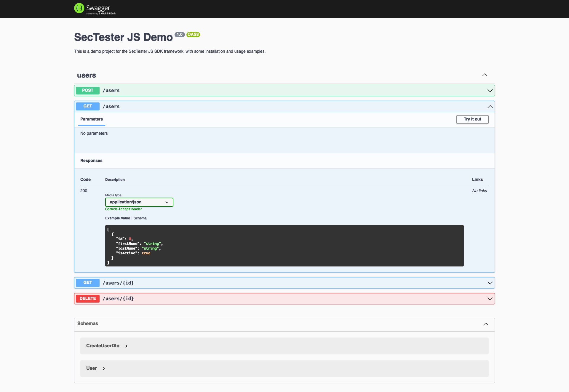Select the Example Value tab

pyautogui.click(x=118, y=218)
